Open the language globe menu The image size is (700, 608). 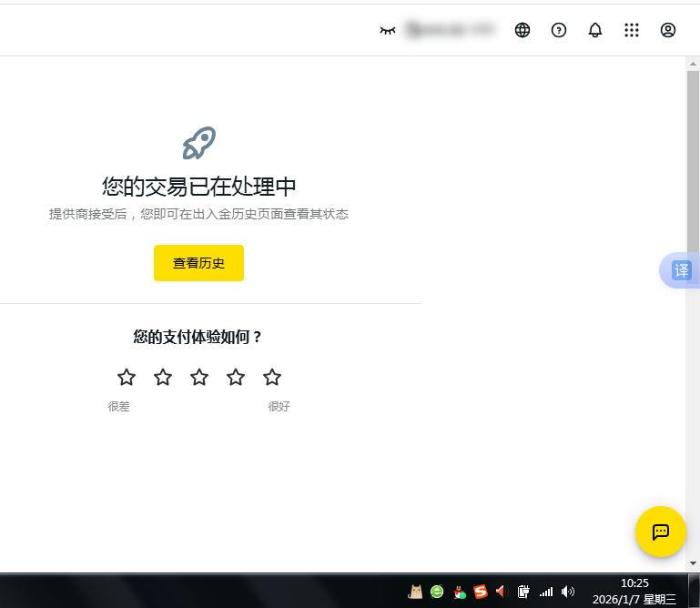pyautogui.click(x=522, y=30)
